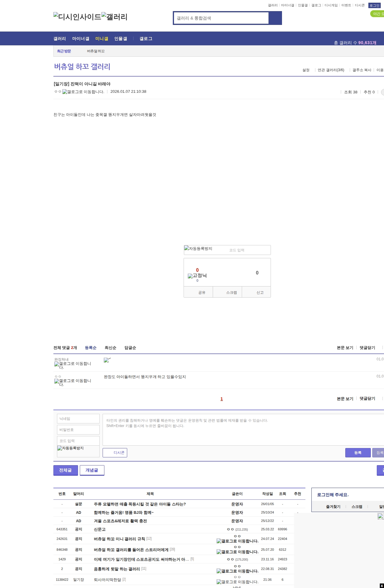Open the post author's gallog icon
The height and width of the screenshot is (588, 384).
83,92
